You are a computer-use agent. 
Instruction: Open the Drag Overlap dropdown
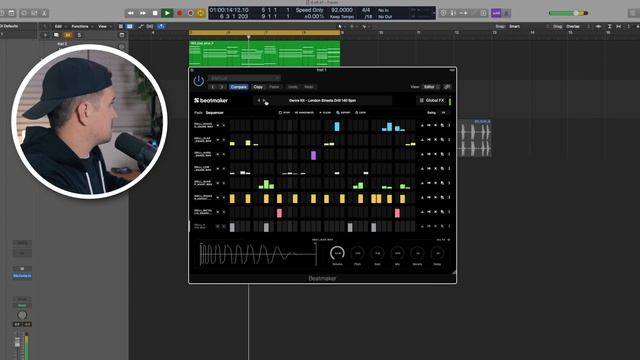(x=573, y=26)
